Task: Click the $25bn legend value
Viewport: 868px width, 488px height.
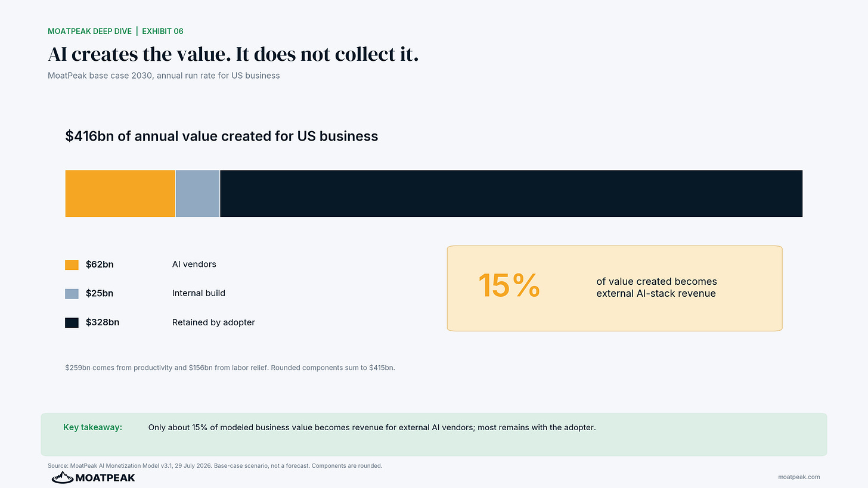Action: [x=100, y=293]
